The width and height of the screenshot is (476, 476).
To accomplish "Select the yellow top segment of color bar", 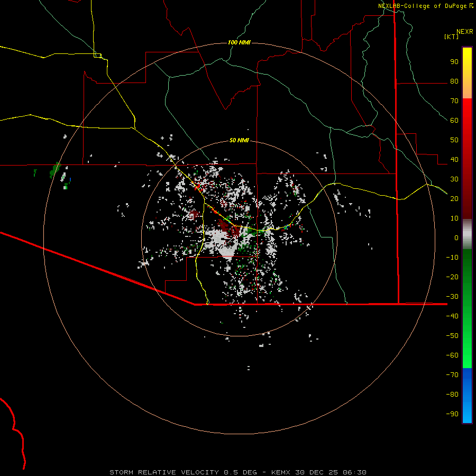I will point(467,73).
